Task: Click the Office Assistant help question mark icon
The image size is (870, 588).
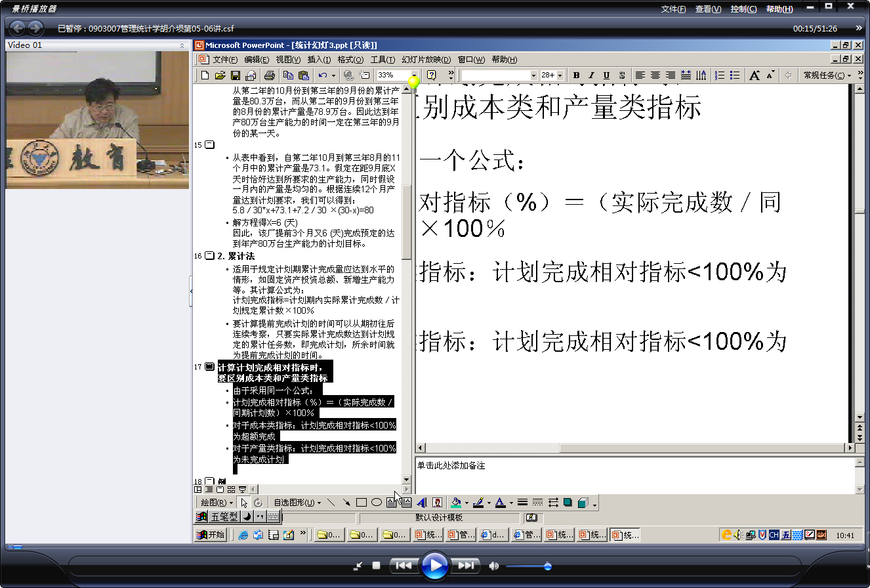Action: (x=432, y=75)
